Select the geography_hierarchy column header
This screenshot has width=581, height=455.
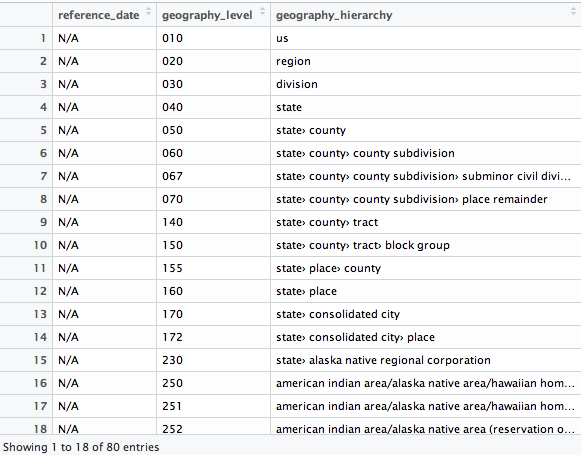(426, 14)
